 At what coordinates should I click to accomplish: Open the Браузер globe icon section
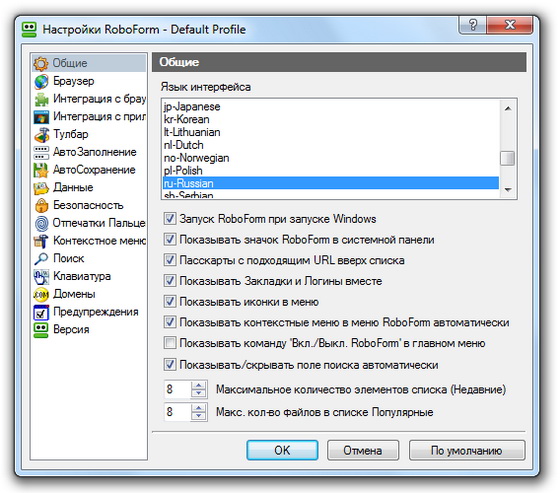(41, 81)
